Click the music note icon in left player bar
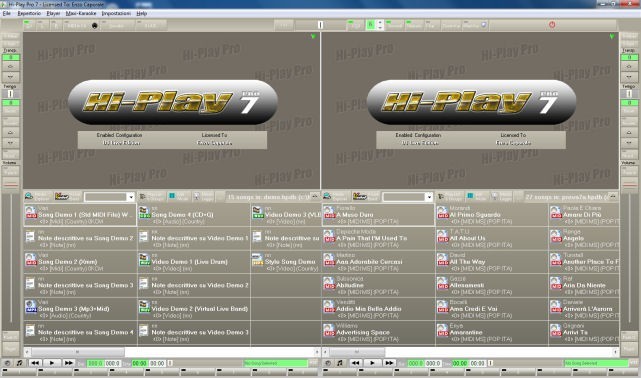This screenshot has height=378, width=641. 19,363
